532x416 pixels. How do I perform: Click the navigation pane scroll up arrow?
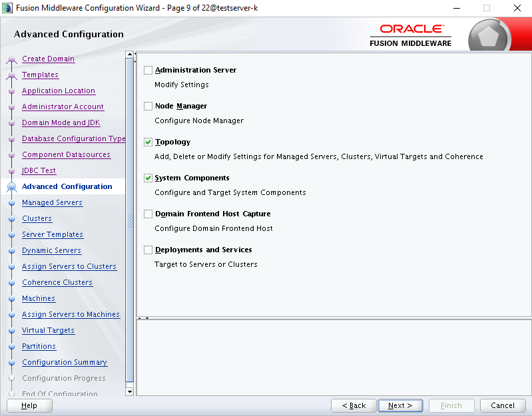click(129, 54)
